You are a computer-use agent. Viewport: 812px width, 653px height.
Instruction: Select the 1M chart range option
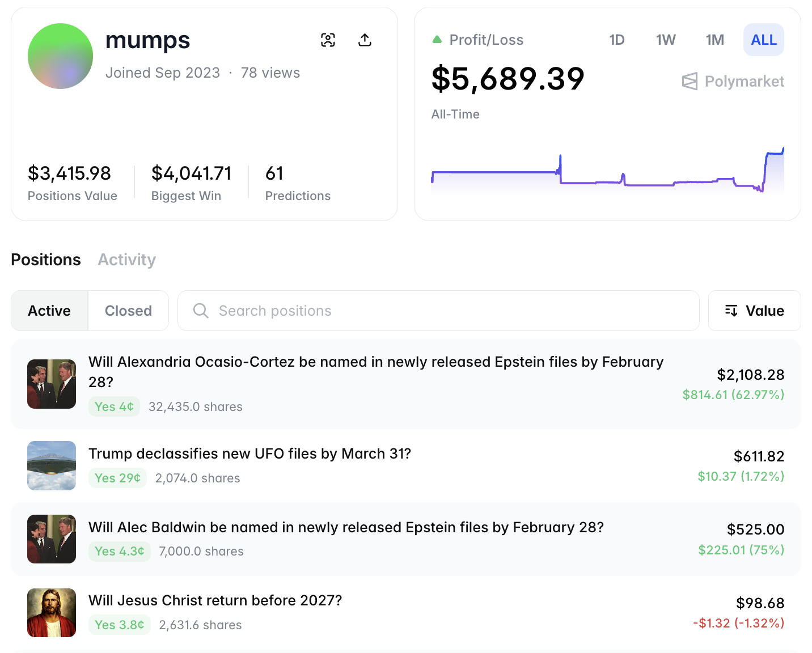tap(714, 40)
